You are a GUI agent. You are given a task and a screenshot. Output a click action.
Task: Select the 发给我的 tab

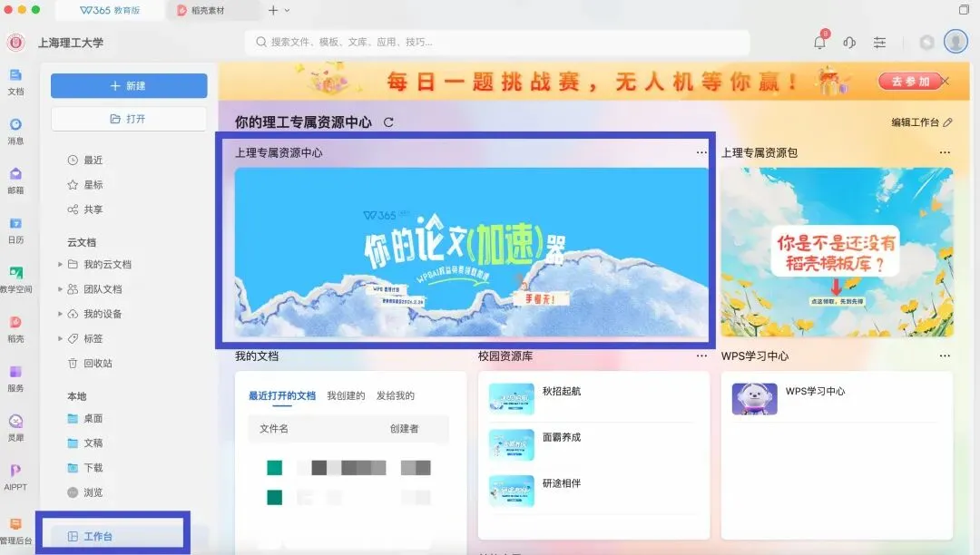395,395
